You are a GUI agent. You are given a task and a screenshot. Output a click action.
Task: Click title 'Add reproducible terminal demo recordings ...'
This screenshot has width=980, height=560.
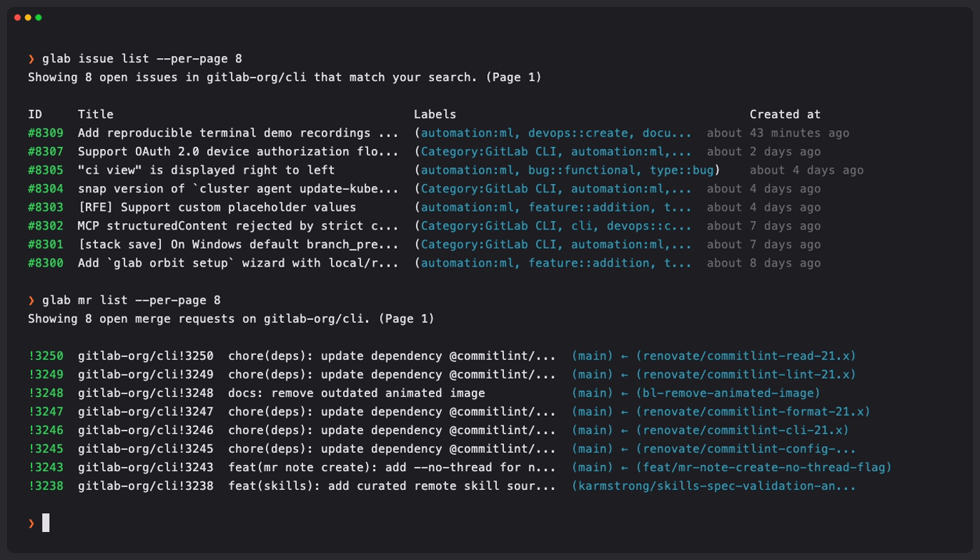coord(238,133)
